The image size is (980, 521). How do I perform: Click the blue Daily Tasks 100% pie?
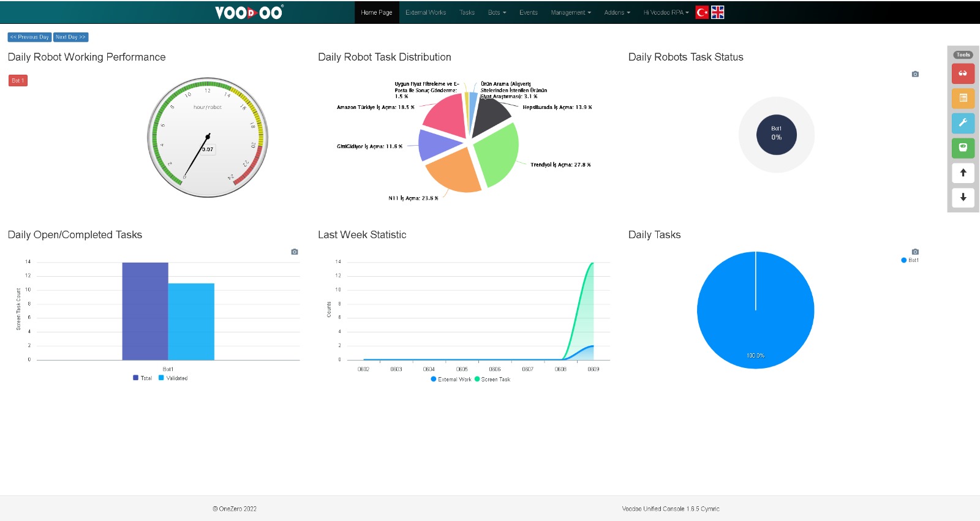coord(756,310)
